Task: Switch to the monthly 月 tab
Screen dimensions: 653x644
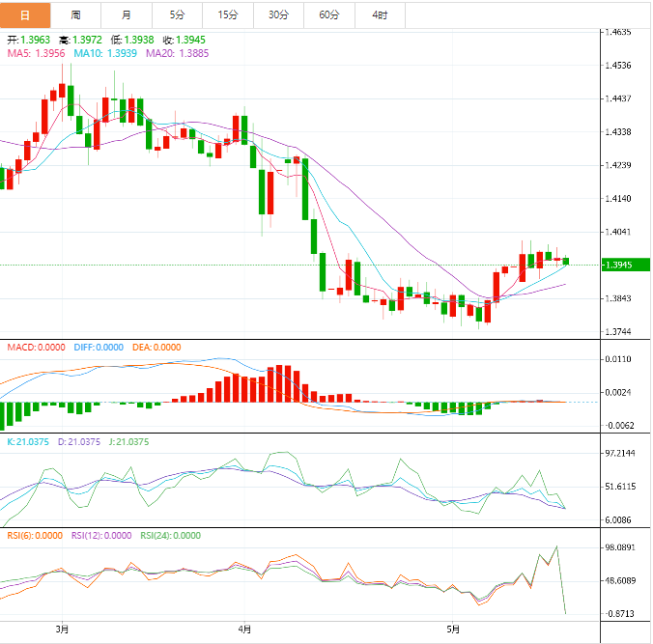Action: coord(127,15)
